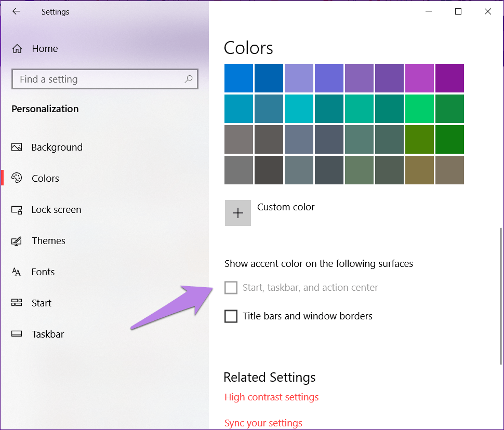This screenshot has height=430, width=504.
Task: Click the Fonts icon in sidebar
Action: point(17,272)
